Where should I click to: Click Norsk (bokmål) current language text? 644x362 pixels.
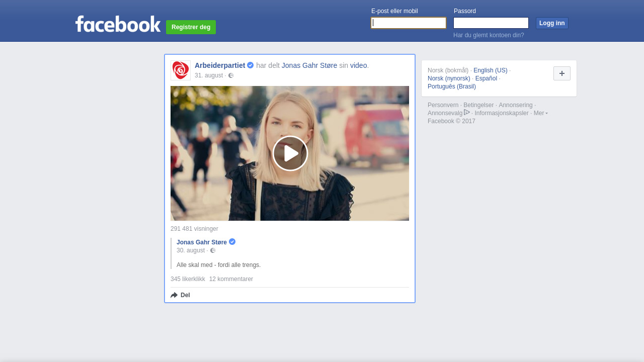click(x=448, y=70)
